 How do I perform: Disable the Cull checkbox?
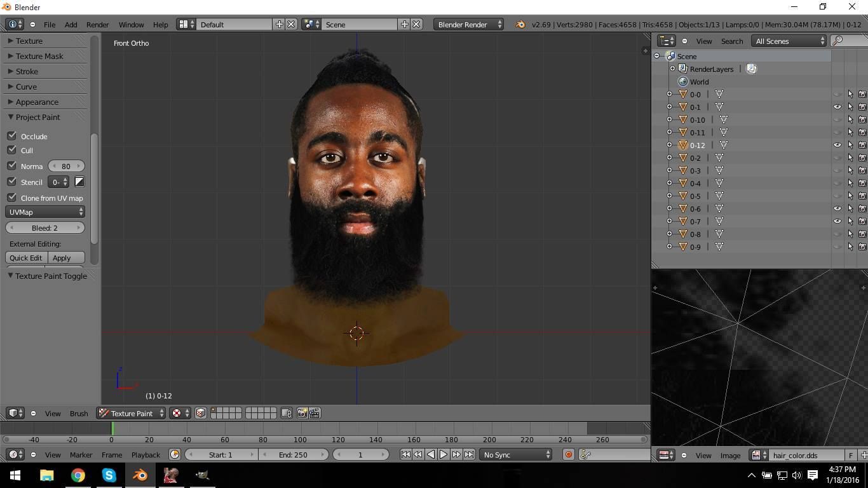[x=12, y=150]
